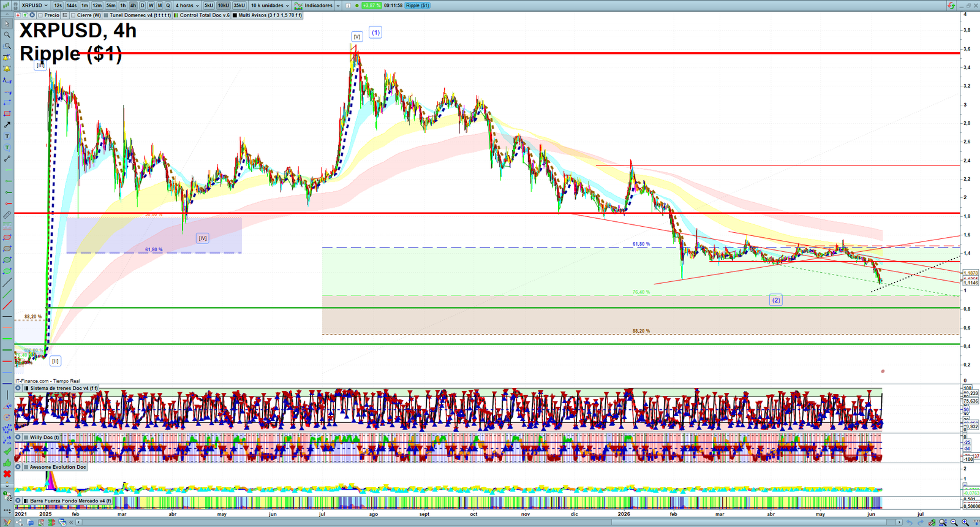Close the Awesome Evolution Doc panel
Screen dimensions: 980x527
[x=18, y=467]
